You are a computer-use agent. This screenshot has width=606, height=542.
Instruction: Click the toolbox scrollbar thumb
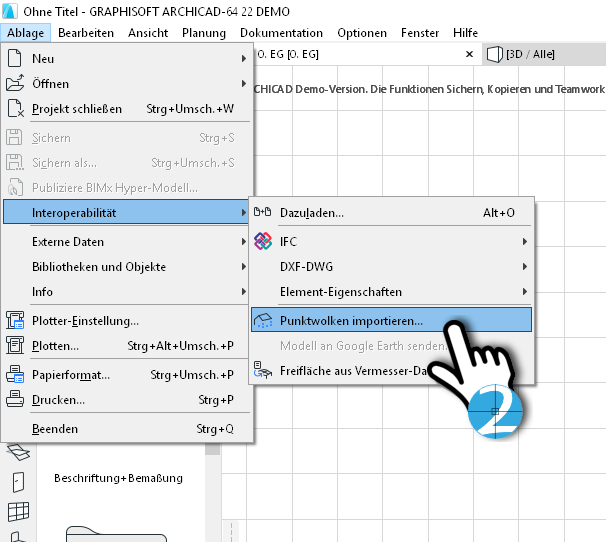[x=213, y=448]
